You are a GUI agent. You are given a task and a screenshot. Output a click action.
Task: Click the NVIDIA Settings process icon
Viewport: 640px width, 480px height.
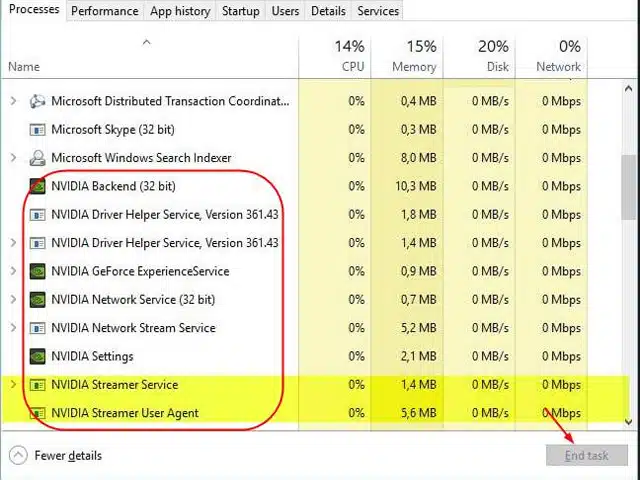point(37,356)
